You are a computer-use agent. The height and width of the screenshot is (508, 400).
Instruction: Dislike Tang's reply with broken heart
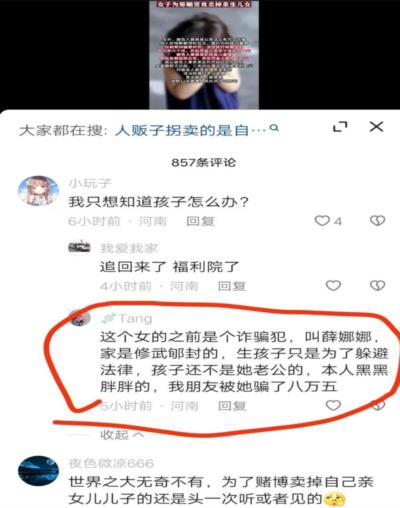coord(378,405)
